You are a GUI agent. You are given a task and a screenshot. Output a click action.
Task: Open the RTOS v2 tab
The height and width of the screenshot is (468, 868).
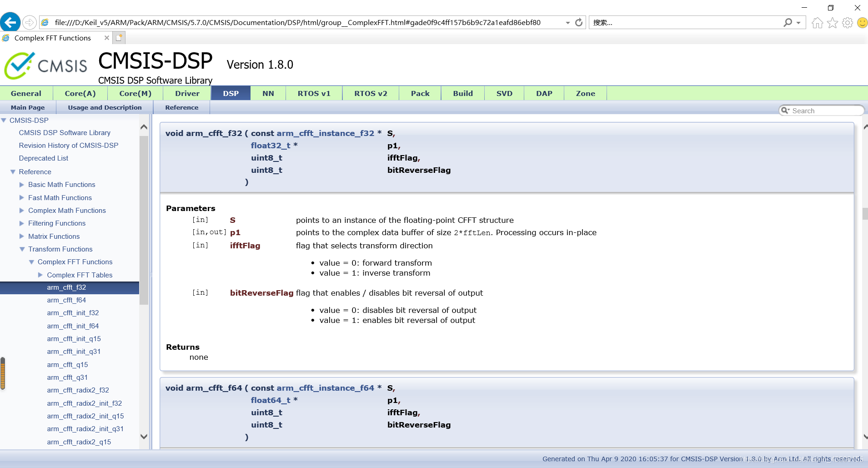pos(371,93)
